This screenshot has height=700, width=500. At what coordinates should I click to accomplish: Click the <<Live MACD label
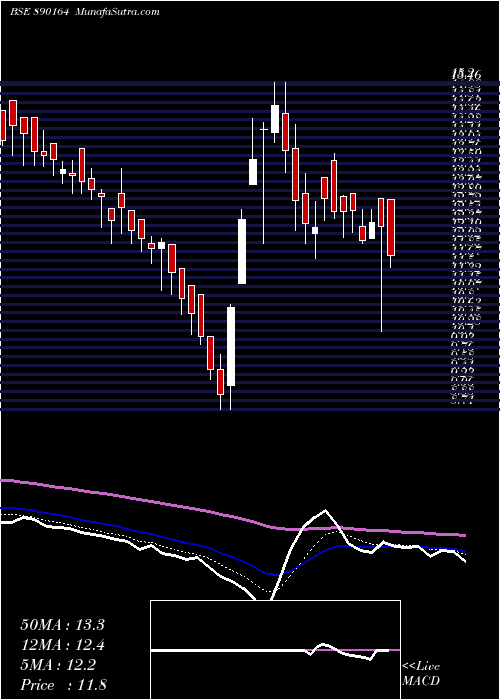[421, 674]
